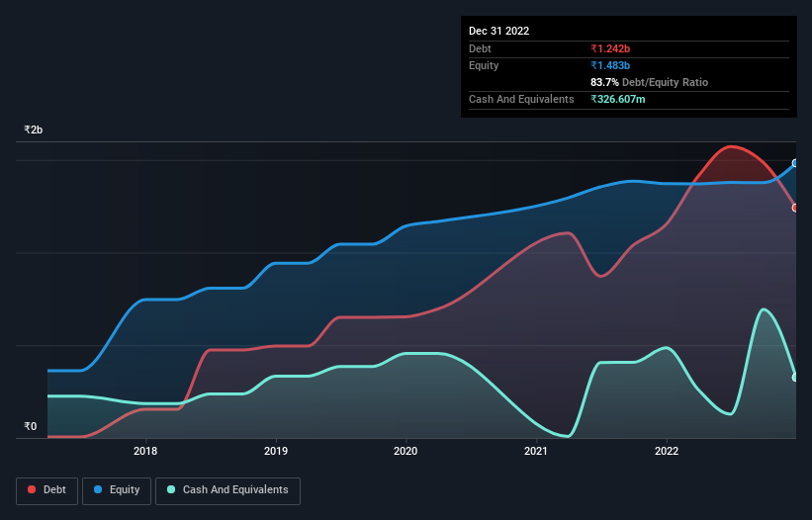This screenshot has width=812, height=520.
Task: Click the ₹0 y-axis label
Action: click(x=30, y=426)
